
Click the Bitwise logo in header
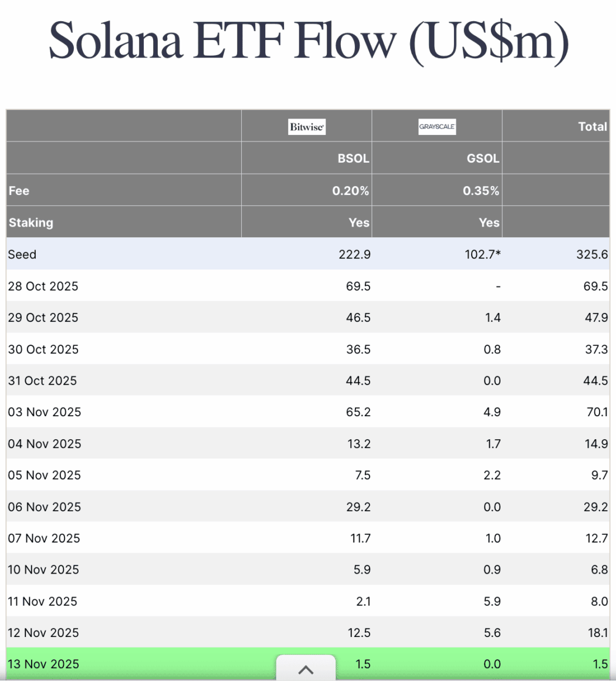[x=306, y=127]
